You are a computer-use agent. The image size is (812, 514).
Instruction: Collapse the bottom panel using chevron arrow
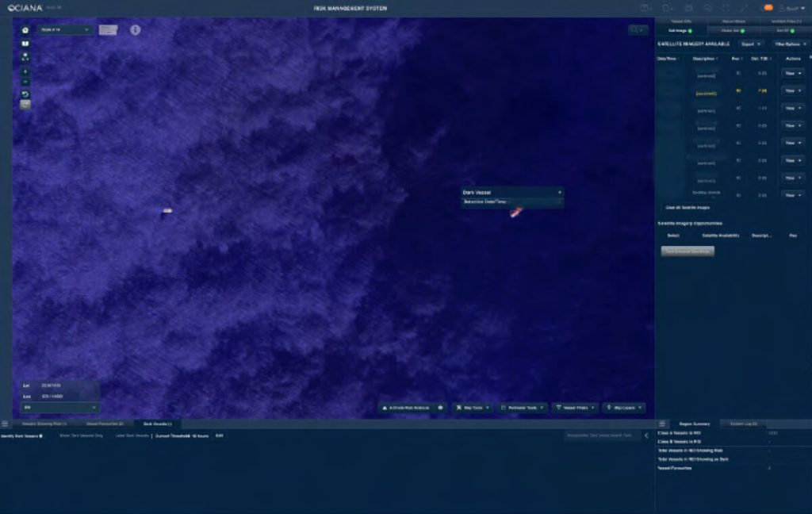(x=645, y=435)
